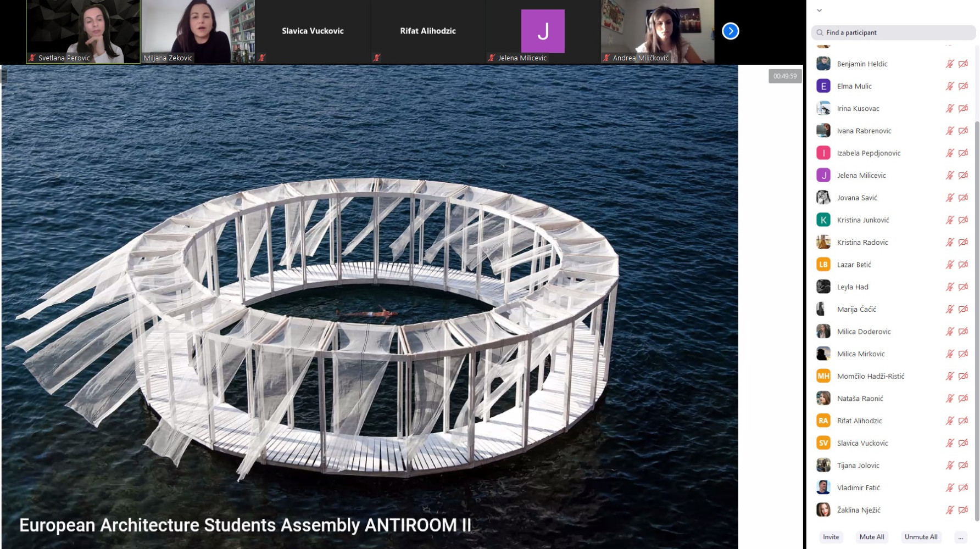This screenshot has height=549, width=980.
Task: Click Nataša Raonić's video-off camera icon
Action: tap(963, 399)
